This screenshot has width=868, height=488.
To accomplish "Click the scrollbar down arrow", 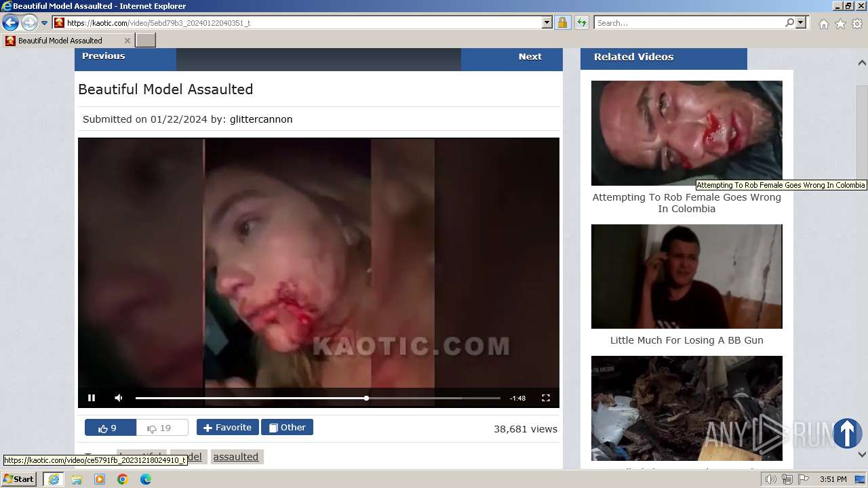I will tap(862, 454).
